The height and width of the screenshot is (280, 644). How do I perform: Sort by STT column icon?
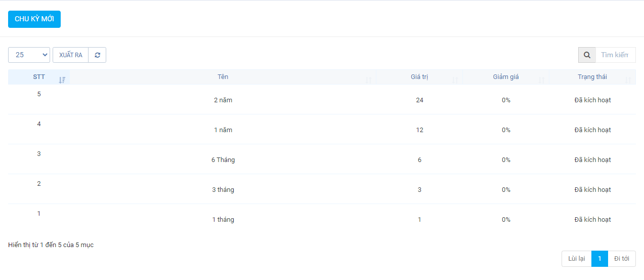[x=62, y=80]
